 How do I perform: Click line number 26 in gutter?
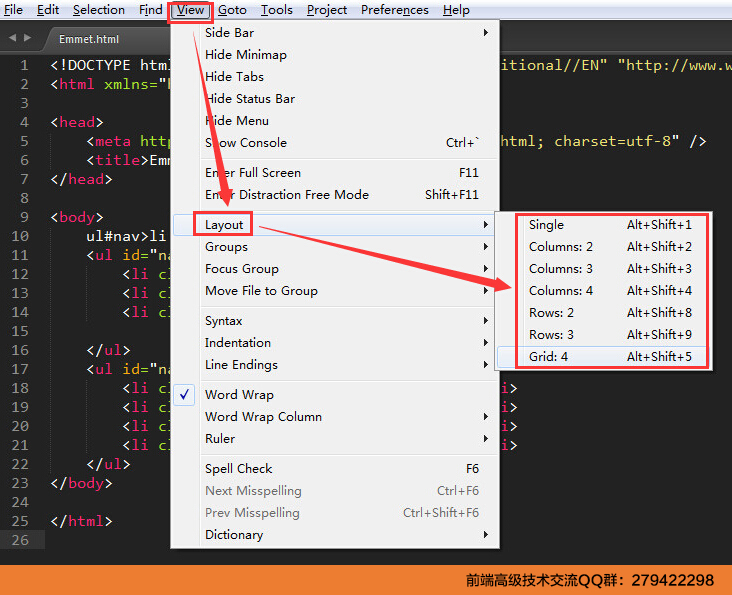point(20,540)
